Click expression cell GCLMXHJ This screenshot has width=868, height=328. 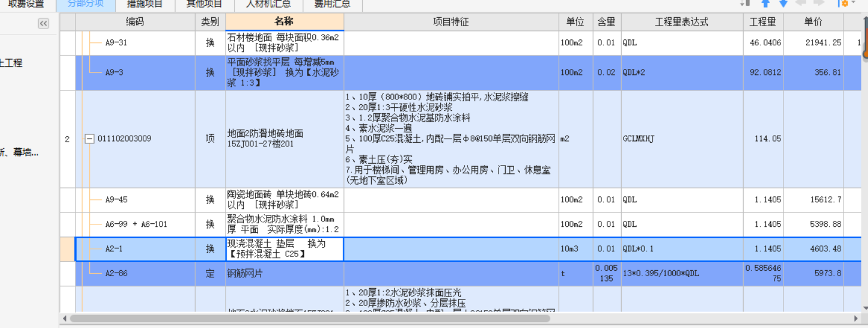682,139
